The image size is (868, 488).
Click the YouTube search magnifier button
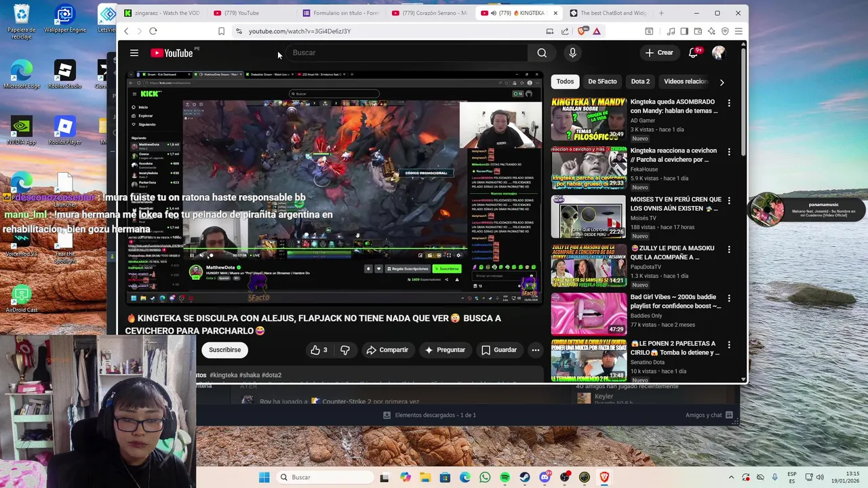tap(542, 53)
